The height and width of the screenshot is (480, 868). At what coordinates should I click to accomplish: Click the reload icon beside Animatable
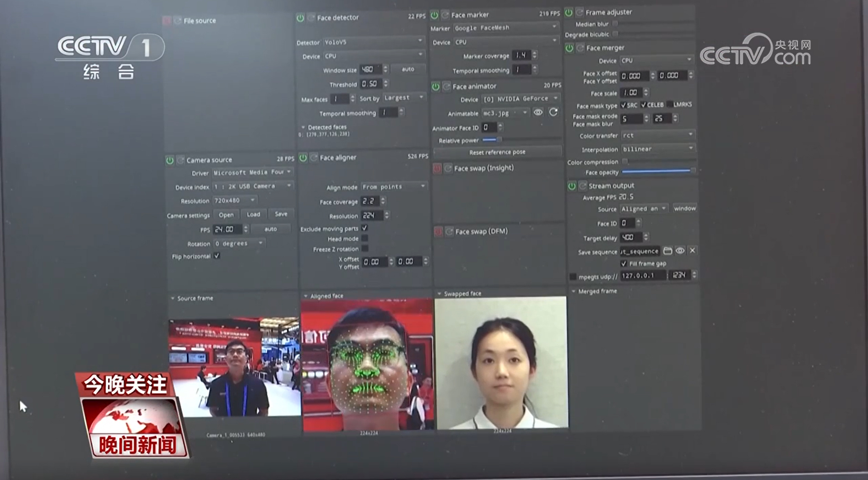click(553, 112)
